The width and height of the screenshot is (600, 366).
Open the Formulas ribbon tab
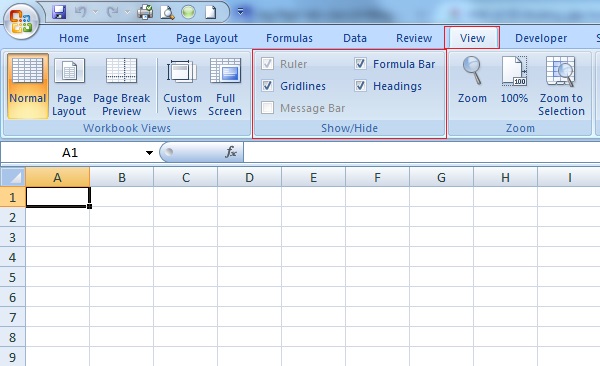(289, 38)
